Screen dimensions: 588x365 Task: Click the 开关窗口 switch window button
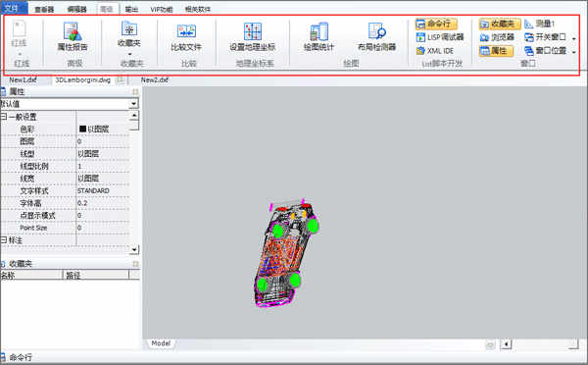click(546, 37)
